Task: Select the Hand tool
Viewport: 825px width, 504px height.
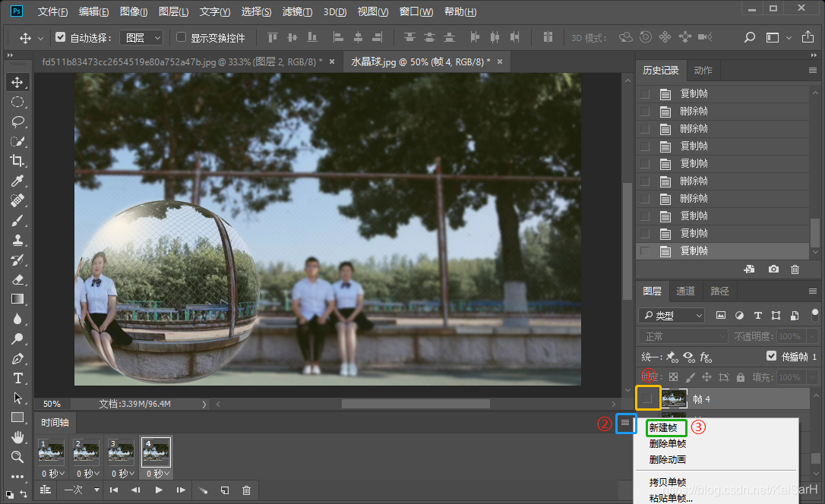Action: pyautogui.click(x=17, y=437)
